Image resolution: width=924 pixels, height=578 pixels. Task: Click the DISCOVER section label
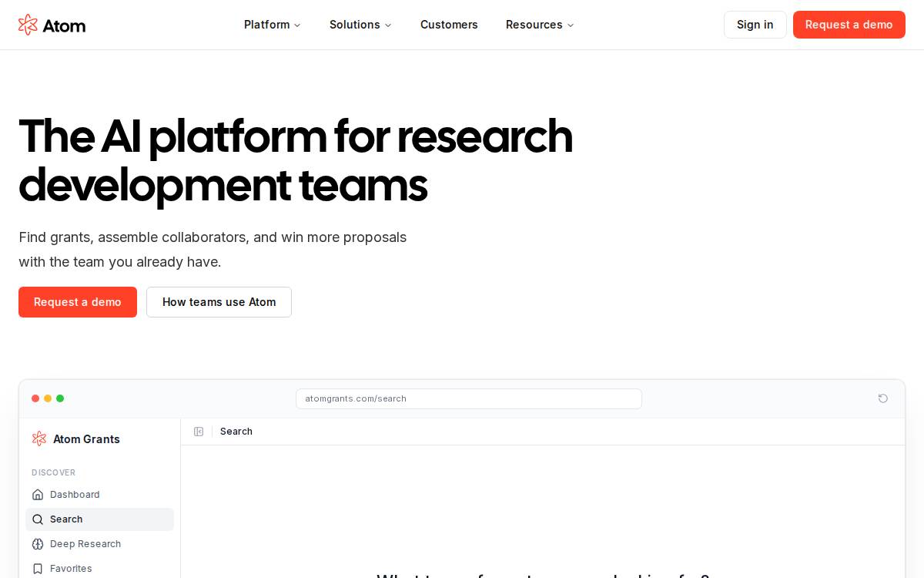pyautogui.click(x=54, y=472)
